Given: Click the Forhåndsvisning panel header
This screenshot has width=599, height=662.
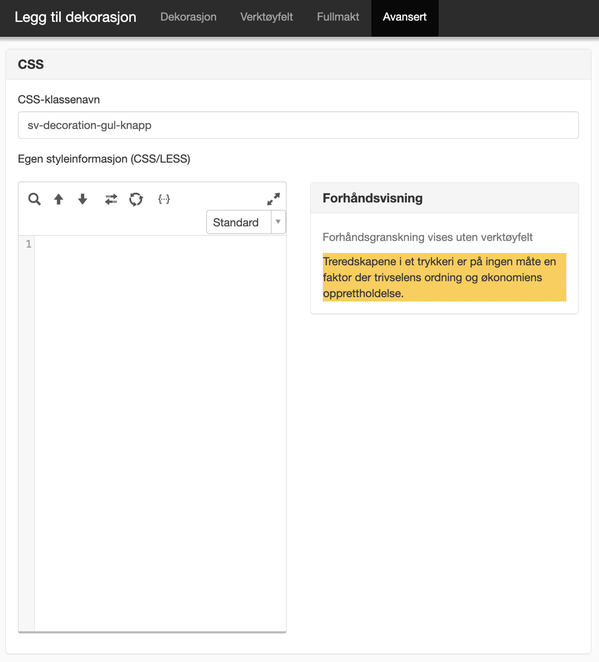Looking at the screenshot, I should (445, 198).
